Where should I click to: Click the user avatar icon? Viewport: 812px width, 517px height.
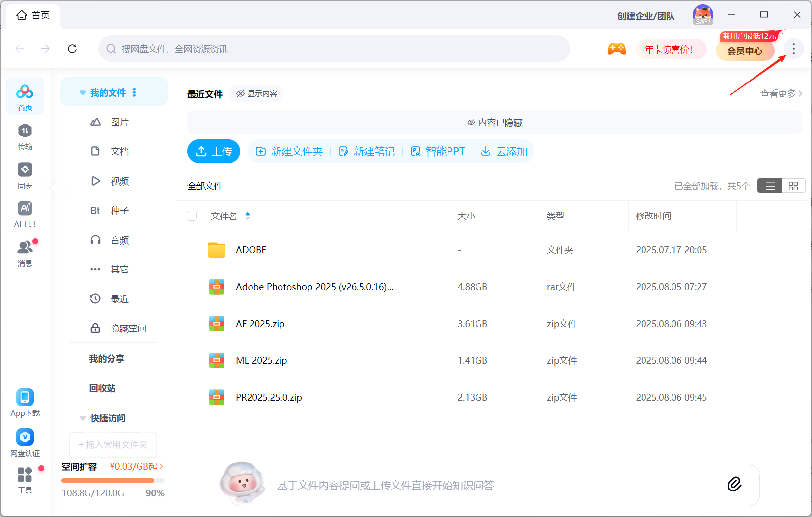pyautogui.click(x=703, y=15)
